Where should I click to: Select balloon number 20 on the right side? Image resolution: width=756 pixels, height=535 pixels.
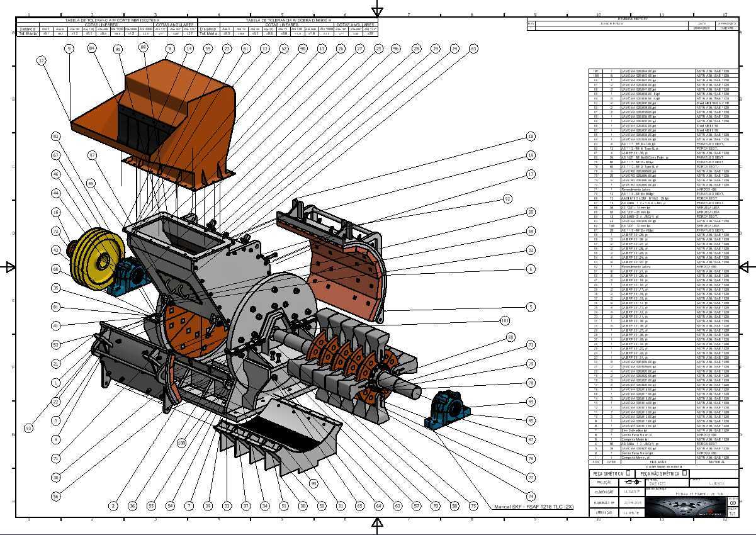pyautogui.click(x=531, y=212)
